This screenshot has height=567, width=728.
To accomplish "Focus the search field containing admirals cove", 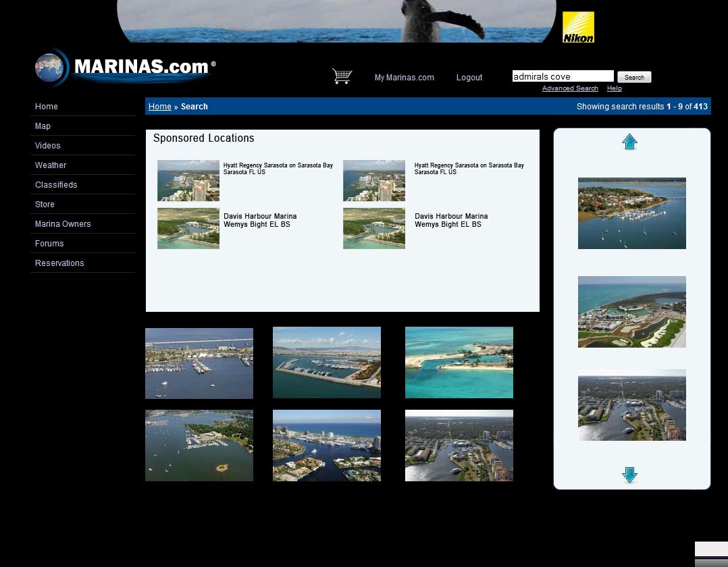I will coord(563,76).
